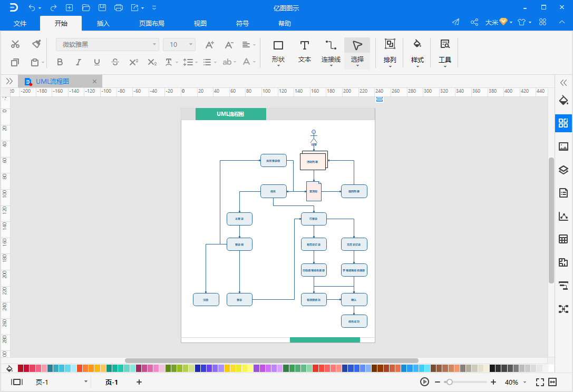
Task: Open the Table panel in right sidebar
Action: 564,239
